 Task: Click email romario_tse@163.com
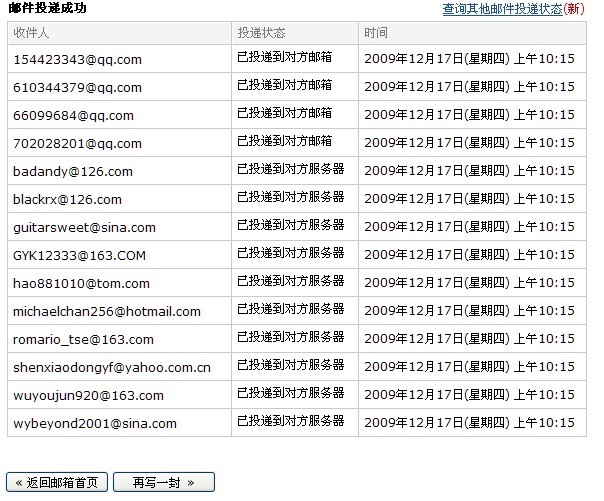(83, 339)
